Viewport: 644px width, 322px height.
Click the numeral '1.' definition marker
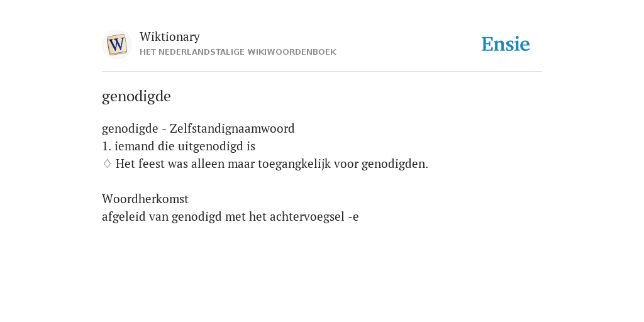[x=106, y=146]
